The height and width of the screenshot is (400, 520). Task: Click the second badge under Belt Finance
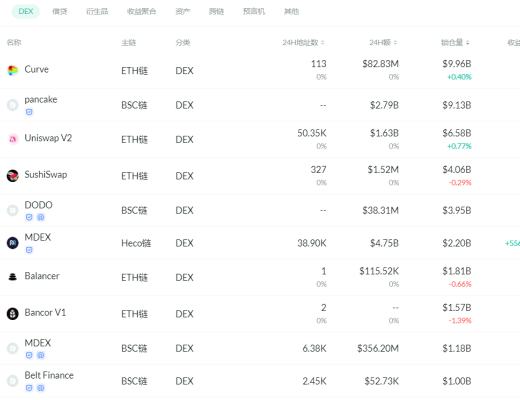[x=41, y=388]
